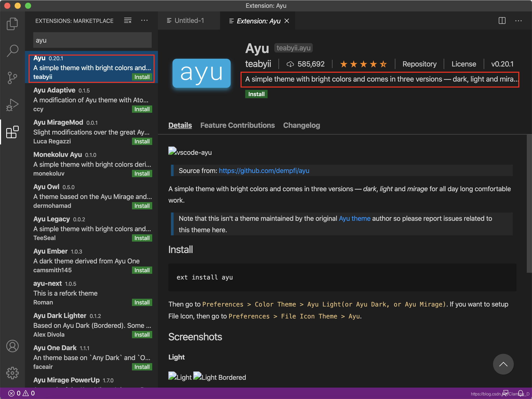Image resolution: width=532 pixels, height=399 pixels.
Task: Open the Run and Debug view icon
Action: pos(12,105)
